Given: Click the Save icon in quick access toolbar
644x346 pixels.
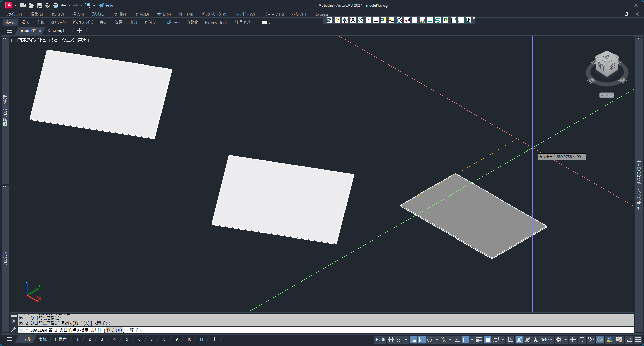Looking at the screenshot, I should [39, 5].
